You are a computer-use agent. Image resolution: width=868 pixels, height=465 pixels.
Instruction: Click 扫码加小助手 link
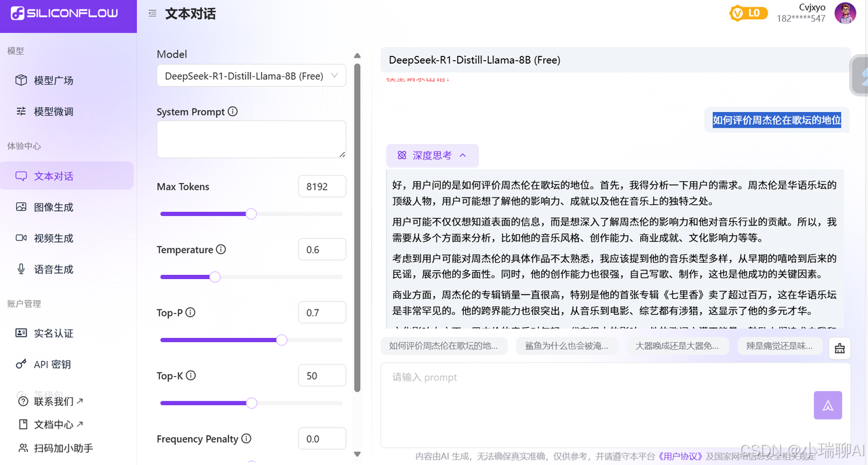pyautogui.click(x=64, y=448)
